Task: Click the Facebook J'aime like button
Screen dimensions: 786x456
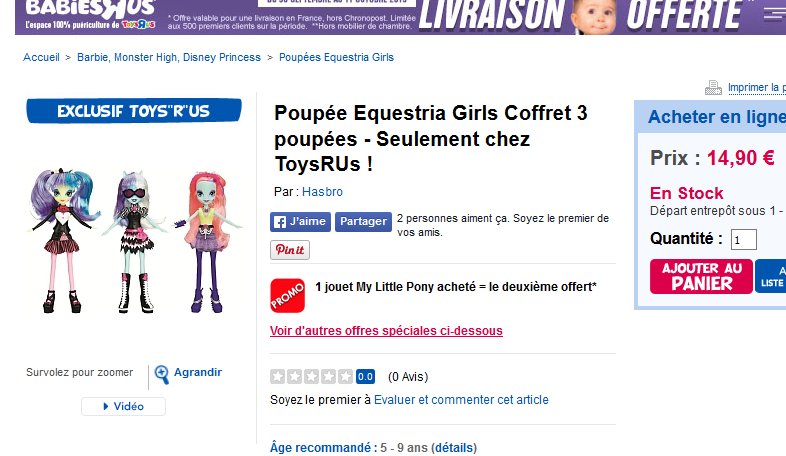Action: pyautogui.click(x=300, y=221)
